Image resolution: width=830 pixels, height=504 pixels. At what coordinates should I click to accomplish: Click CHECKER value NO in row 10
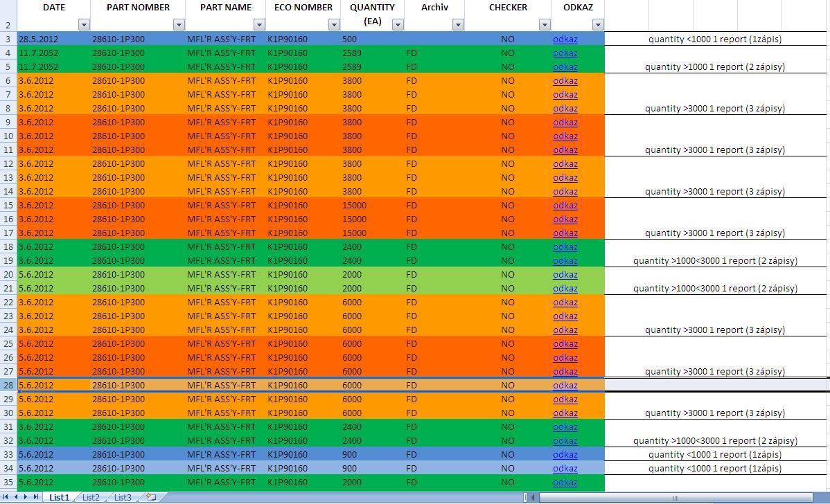508,136
